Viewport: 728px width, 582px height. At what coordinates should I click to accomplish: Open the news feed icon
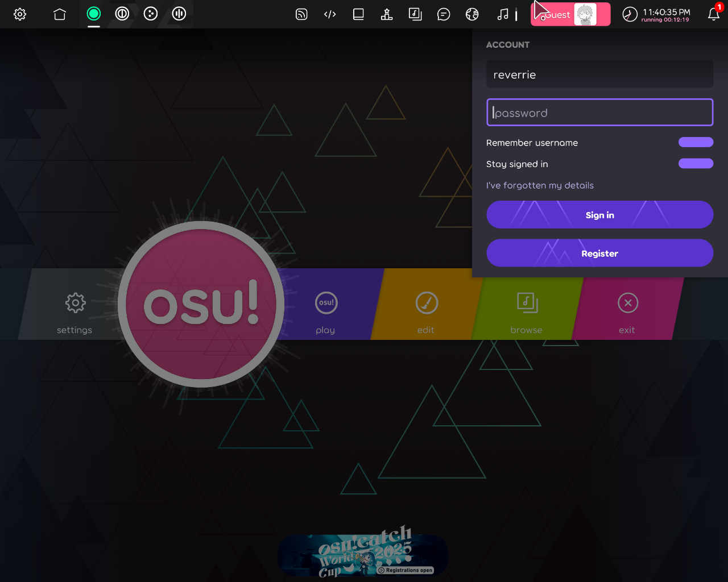(301, 14)
